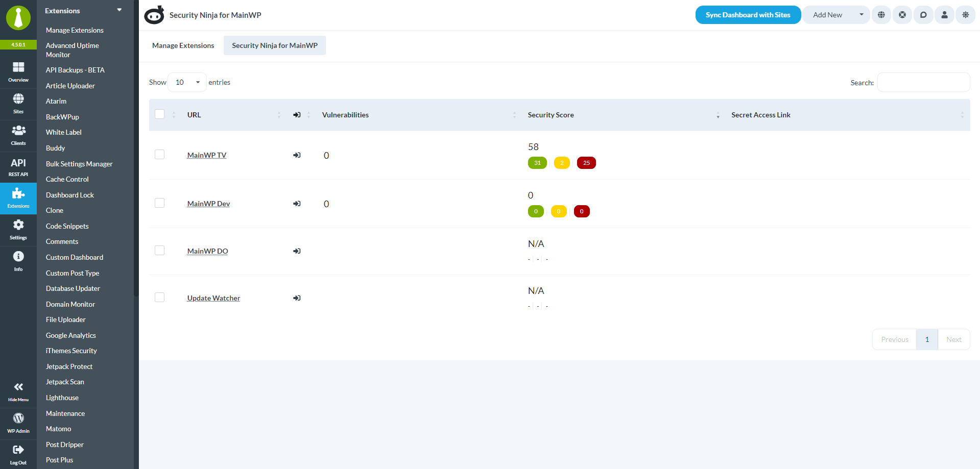The image size is (980, 469).
Task: Open the REST API sidebar item
Action: pos(18,167)
